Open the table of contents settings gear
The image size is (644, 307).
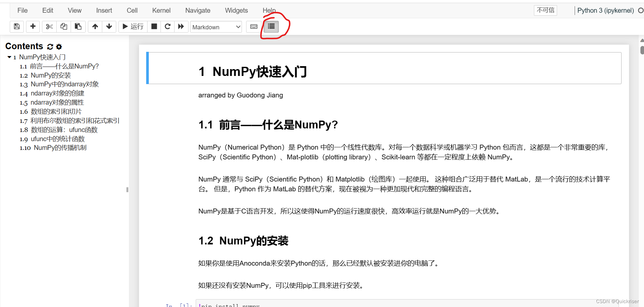(59, 47)
